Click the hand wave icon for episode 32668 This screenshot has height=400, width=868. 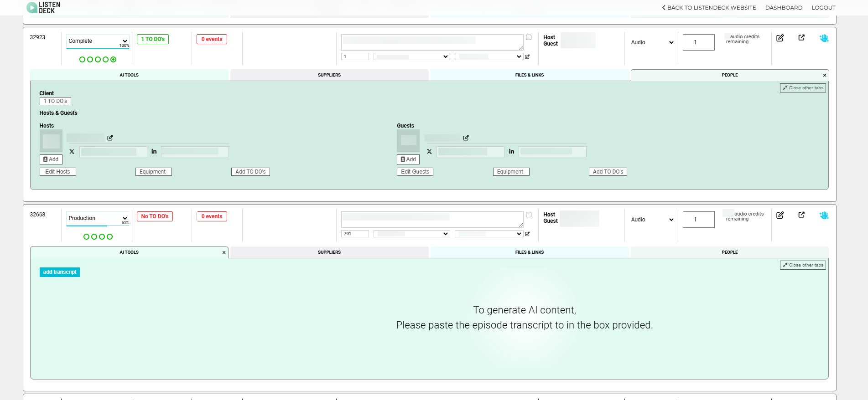pos(824,215)
